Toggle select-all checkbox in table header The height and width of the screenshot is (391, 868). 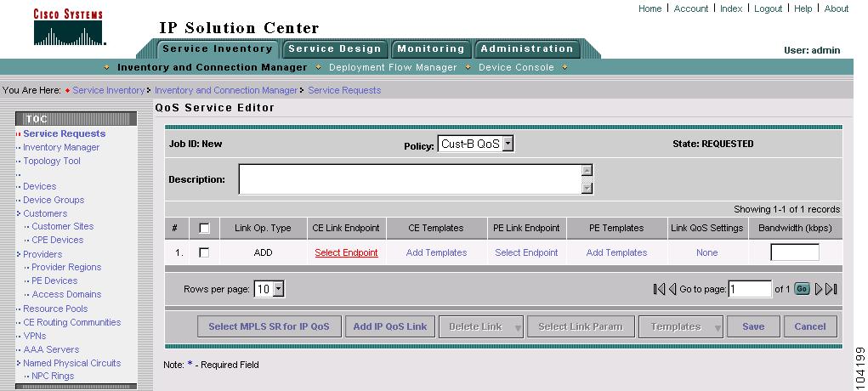click(204, 228)
